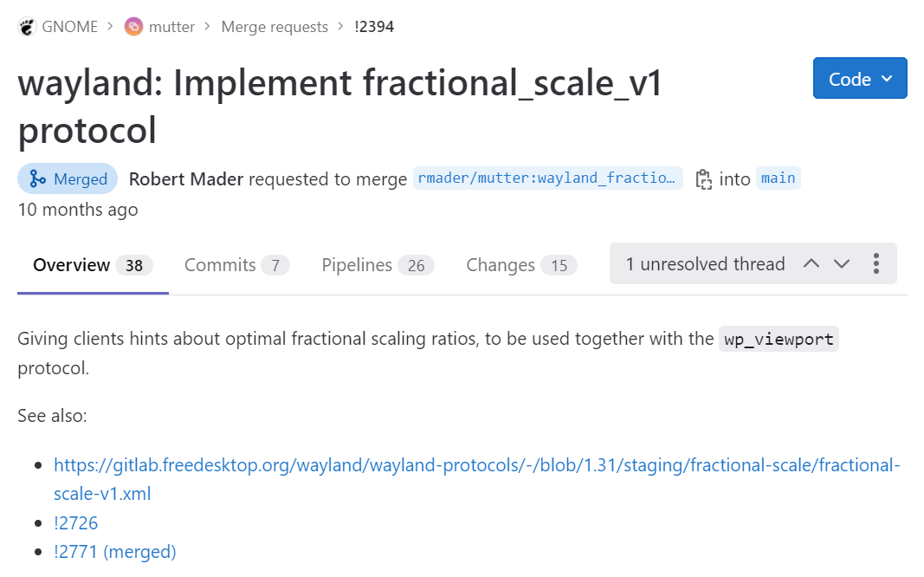Expand the truncated source branch label
Image resolution: width=924 pixels, height=577 pixels.
(x=547, y=178)
